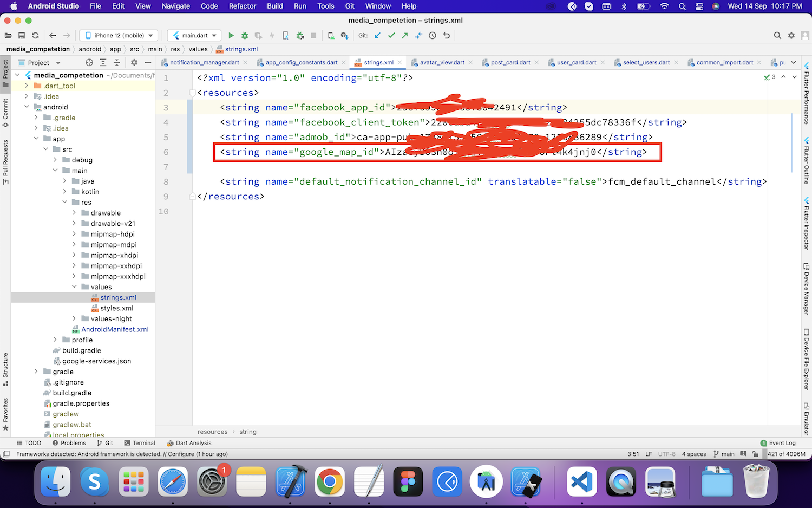Open the Terminal tool window
Screen dimensions: 812x508
(x=140, y=443)
